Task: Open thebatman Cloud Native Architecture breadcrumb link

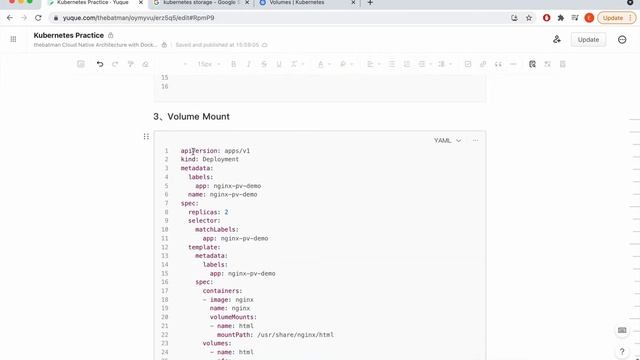Action: pos(95,45)
